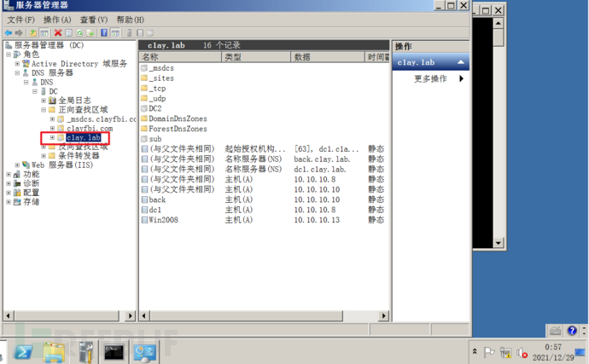This screenshot has width=589, height=364.
Task: Open the command prompt taskbar icon
Action: pyautogui.click(x=114, y=352)
